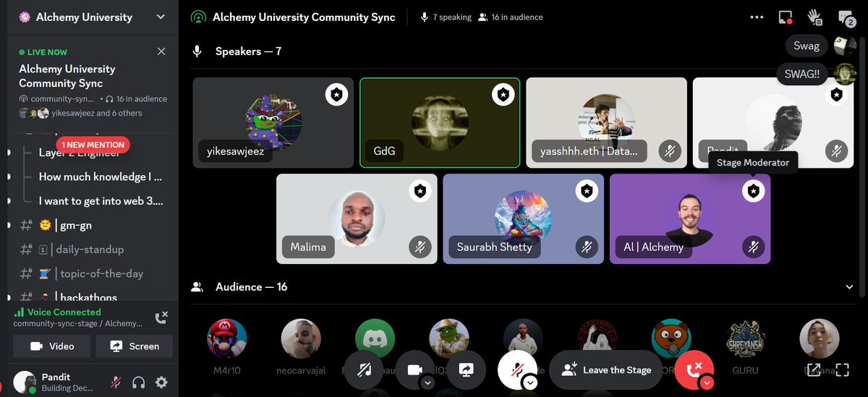Click moderator shield on Malima tile
Screen dimensions: 868x397
[x=420, y=191]
